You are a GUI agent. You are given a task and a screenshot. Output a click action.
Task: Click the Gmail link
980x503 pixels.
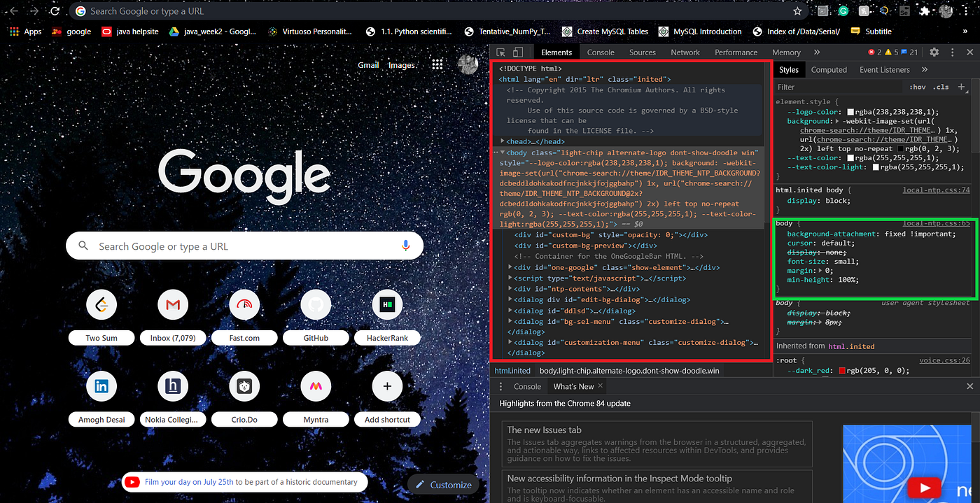(x=368, y=65)
